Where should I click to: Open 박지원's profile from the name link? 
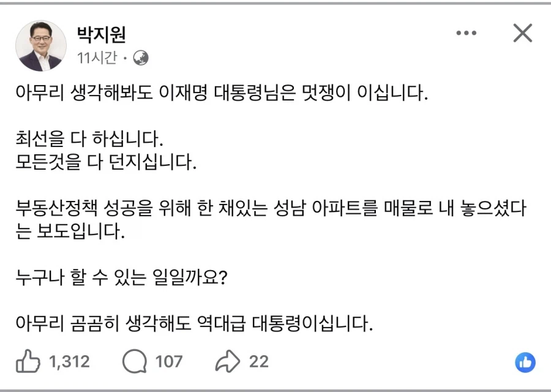101,36
